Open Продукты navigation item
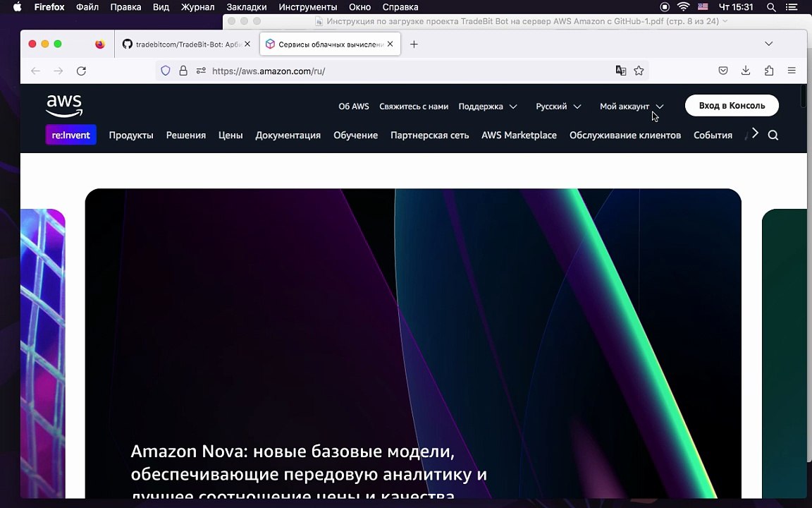Screen dimensions: 812x508 coord(131,135)
